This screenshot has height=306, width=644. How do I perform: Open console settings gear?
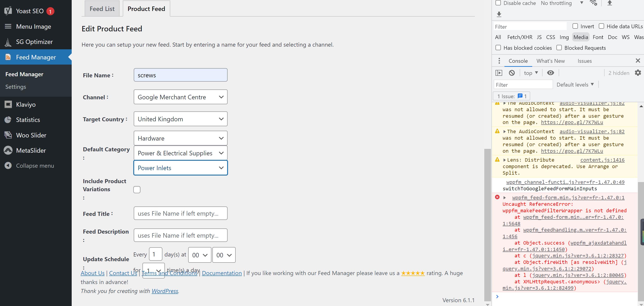638,73
